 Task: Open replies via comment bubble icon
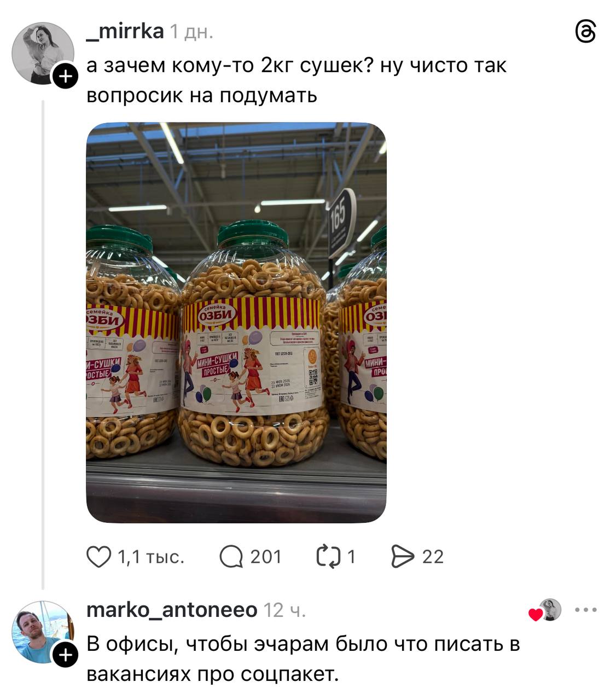click(231, 557)
